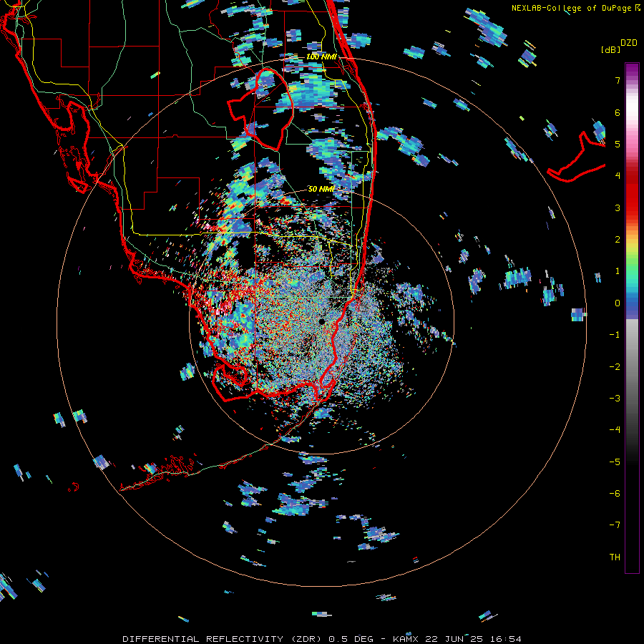Click the 6 value on color scale
Screen dimensions: 644x644
[618, 112]
